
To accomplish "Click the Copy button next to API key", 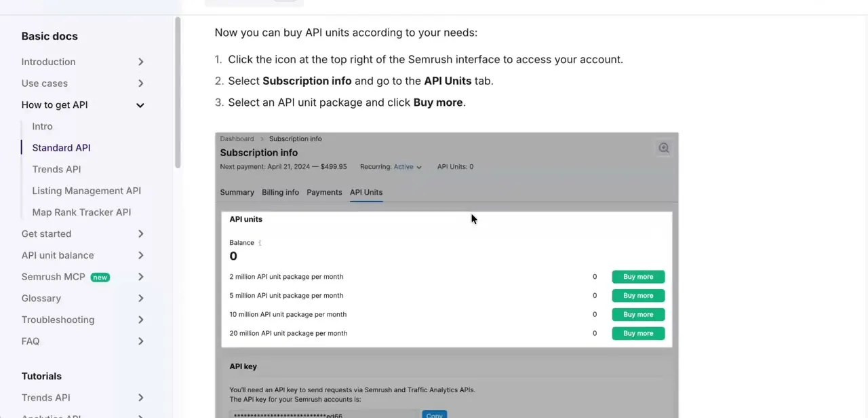I will click(x=435, y=415).
